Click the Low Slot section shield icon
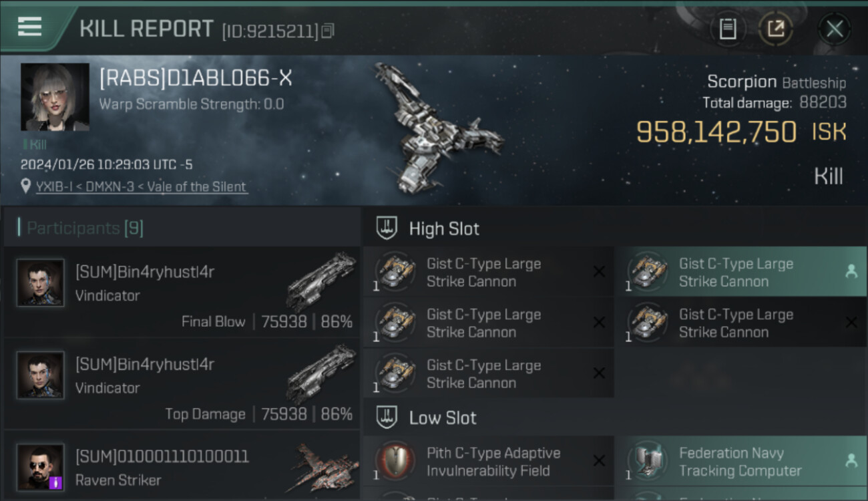The height and width of the screenshot is (501, 868). click(x=387, y=418)
